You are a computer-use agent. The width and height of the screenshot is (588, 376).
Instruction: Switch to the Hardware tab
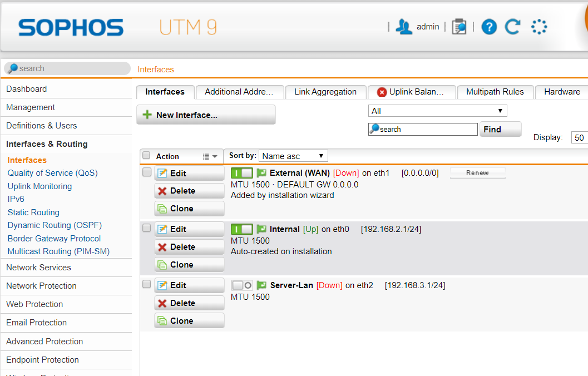coord(562,92)
